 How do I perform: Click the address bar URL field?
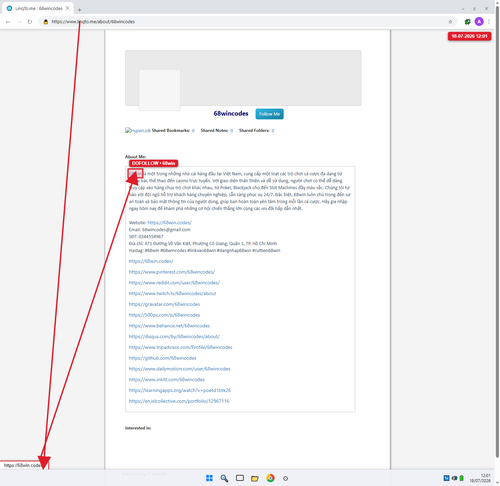click(247, 22)
